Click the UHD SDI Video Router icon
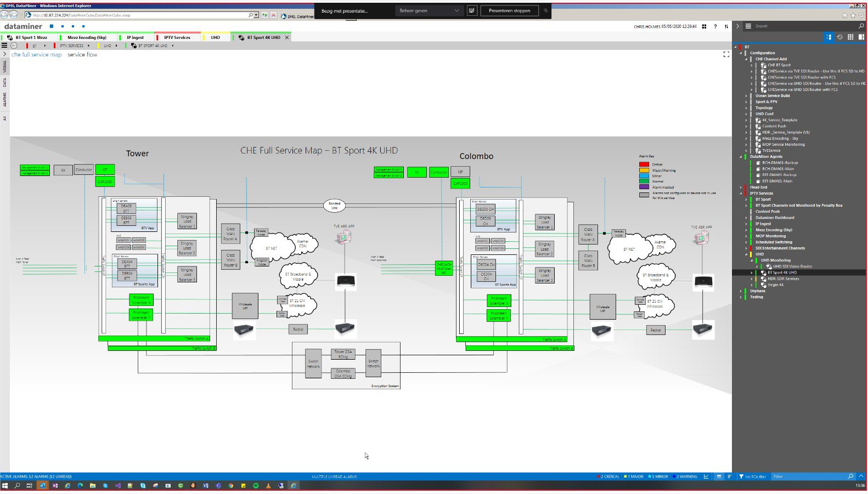This screenshot has height=494, width=868. click(769, 266)
